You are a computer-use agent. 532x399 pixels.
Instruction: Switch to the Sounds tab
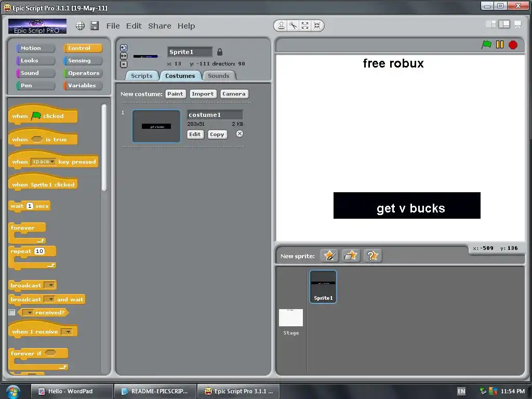pyautogui.click(x=219, y=76)
